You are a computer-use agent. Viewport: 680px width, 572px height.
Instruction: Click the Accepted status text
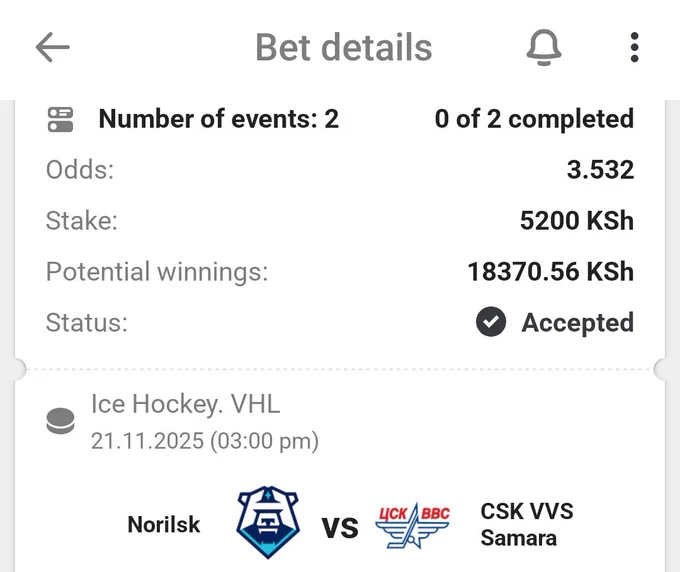pos(578,322)
